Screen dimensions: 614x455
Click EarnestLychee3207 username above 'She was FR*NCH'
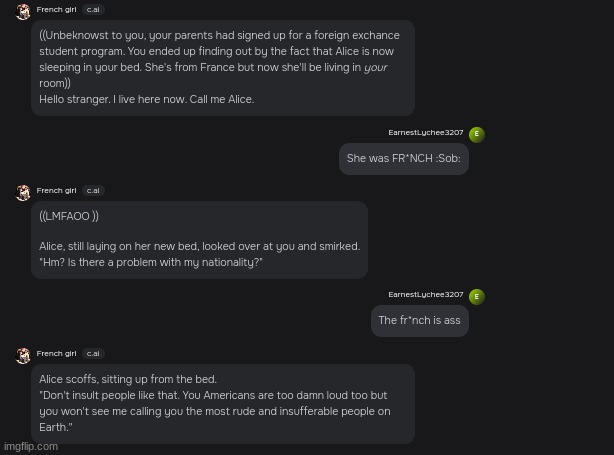(x=425, y=133)
